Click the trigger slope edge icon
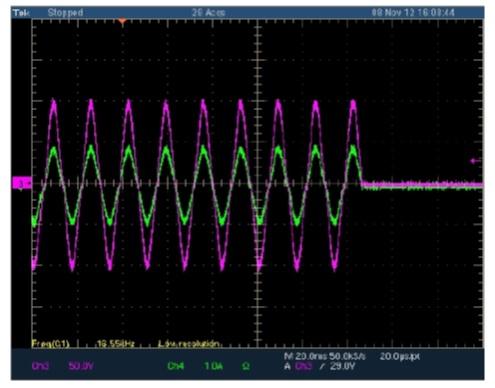 pos(322,366)
